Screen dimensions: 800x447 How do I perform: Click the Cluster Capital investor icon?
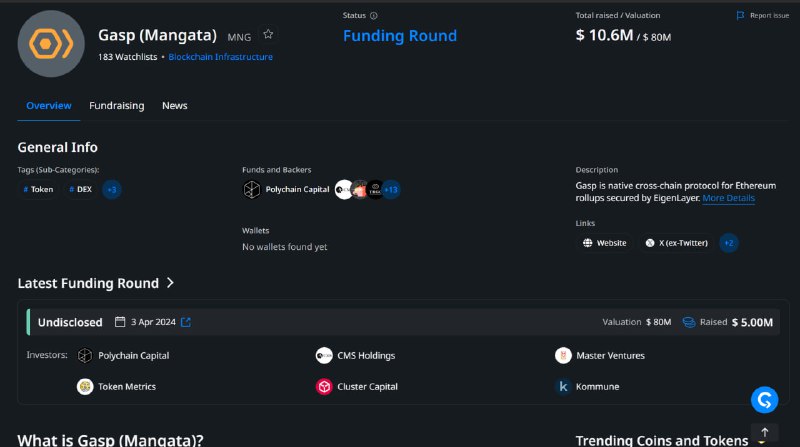point(324,386)
